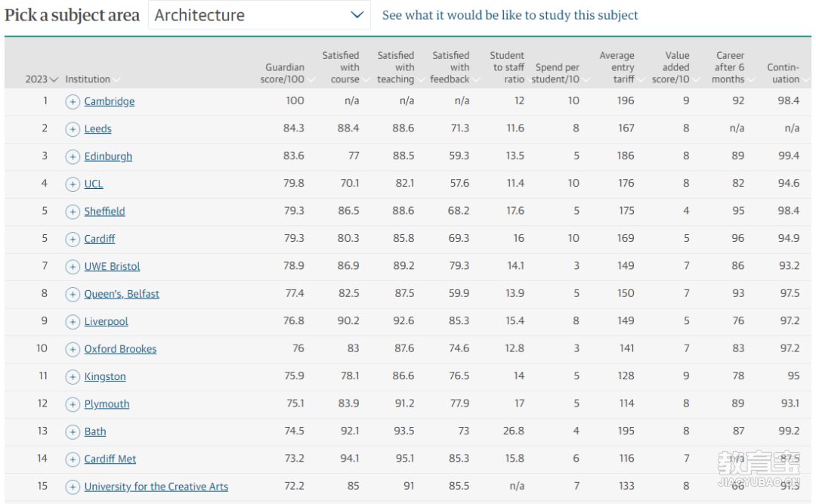Open the Cardiff Met institution link
The image size is (816, 504).
point(110,459)
